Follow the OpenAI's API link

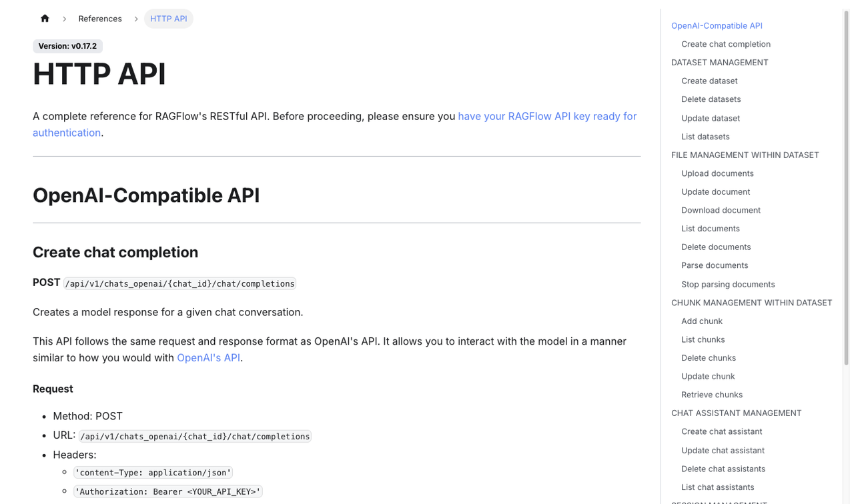tap(208, 358)
